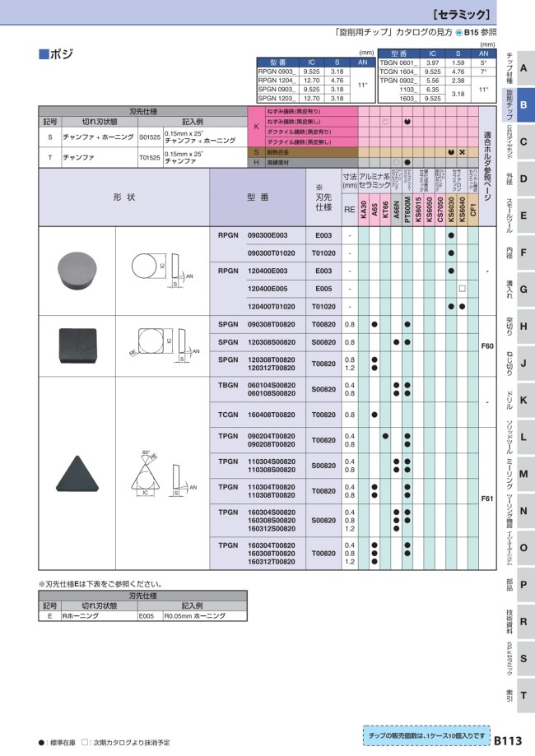Open the F61 holder reference page

486,499
